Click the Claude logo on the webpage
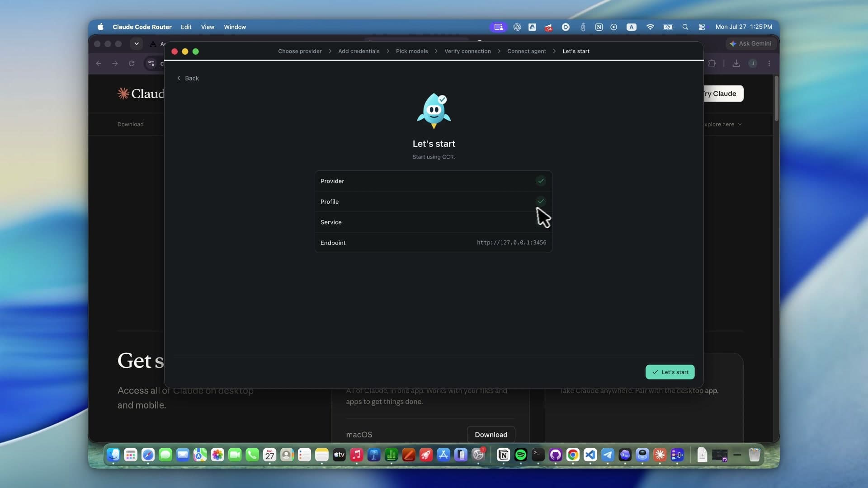This screenshot has height=488, width=868. [141, 94]
